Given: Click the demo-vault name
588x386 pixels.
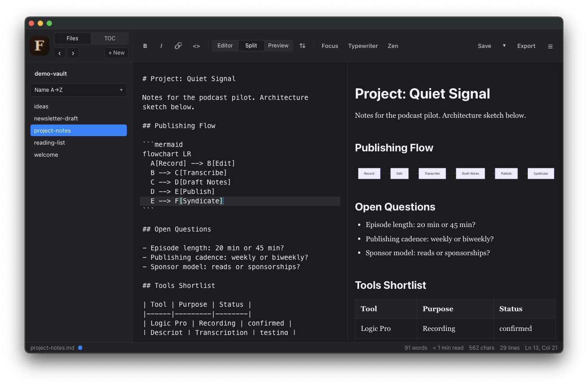Looking at the screenshot, I should tap(51, 73).
